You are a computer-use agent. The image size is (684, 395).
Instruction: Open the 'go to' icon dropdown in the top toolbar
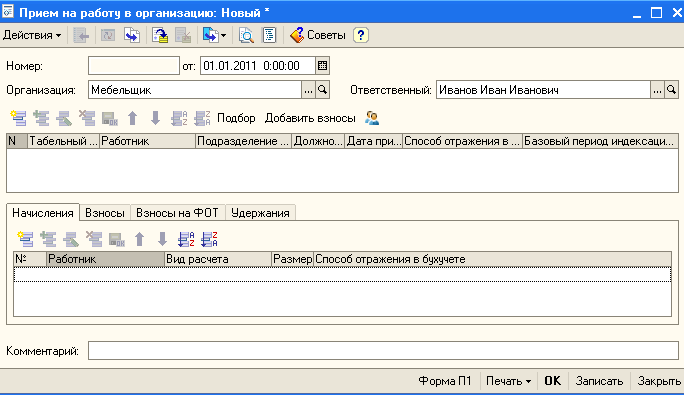[x=214, y=35]
